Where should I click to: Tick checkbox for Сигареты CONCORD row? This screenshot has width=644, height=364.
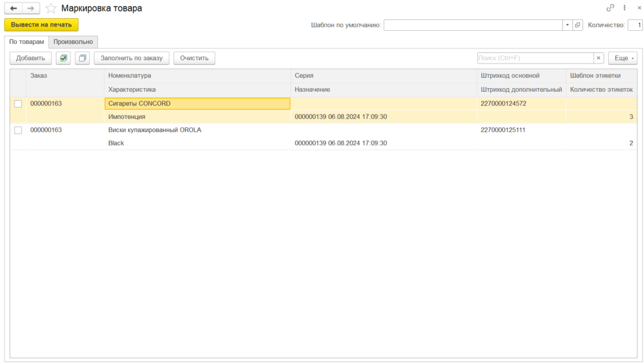coord(18,104)
